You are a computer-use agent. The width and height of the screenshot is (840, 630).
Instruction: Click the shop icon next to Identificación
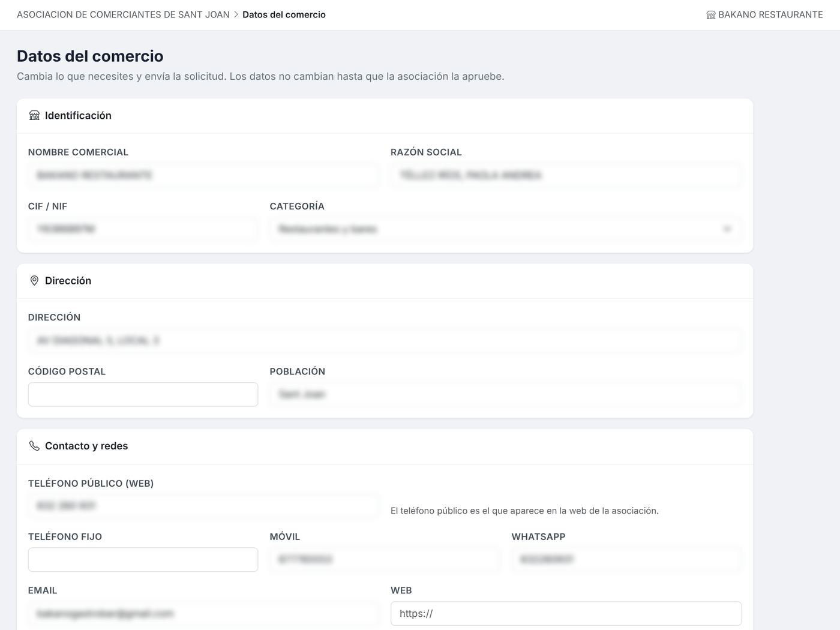click(34, 115)
